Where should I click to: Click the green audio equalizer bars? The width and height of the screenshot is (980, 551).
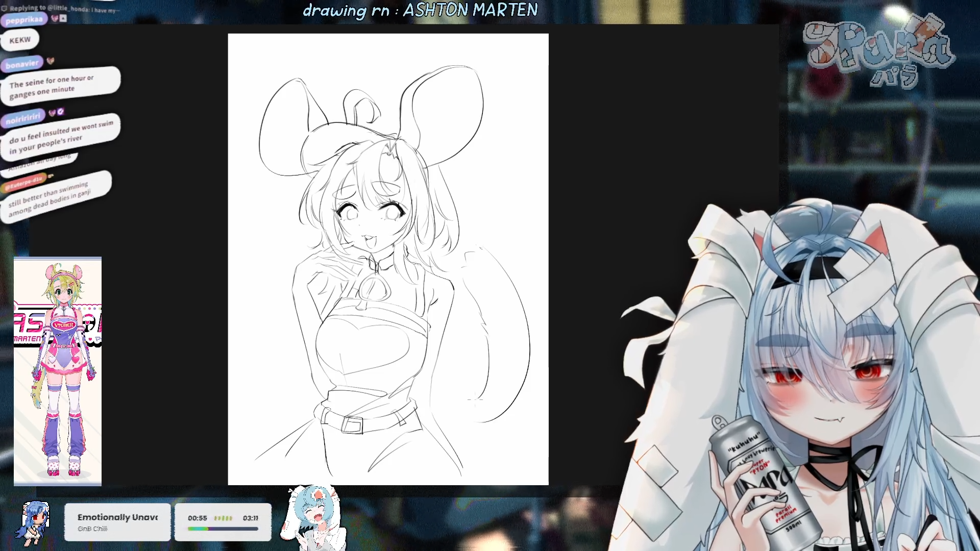223,518
